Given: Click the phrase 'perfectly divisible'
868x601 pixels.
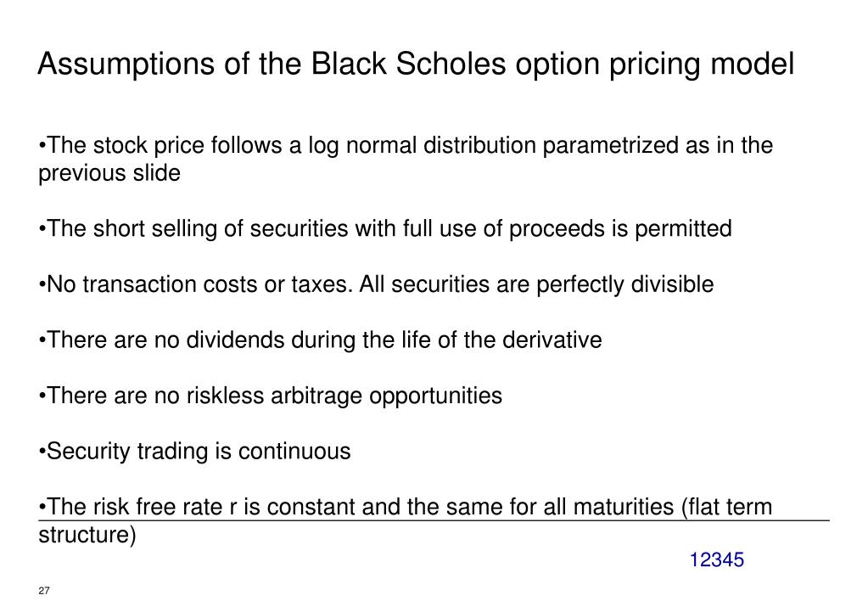Looking at the screenshot, I should click(x=625, y=284).
